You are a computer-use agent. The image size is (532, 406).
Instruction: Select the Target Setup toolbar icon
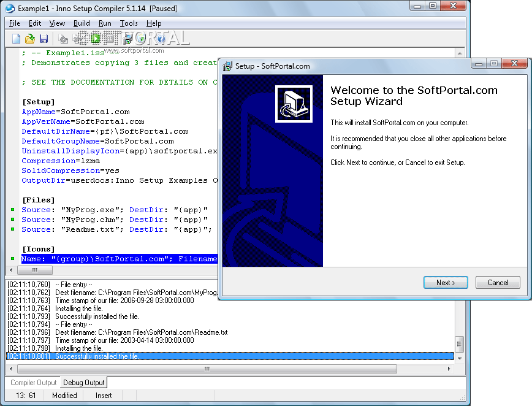(x=128, y=39)
